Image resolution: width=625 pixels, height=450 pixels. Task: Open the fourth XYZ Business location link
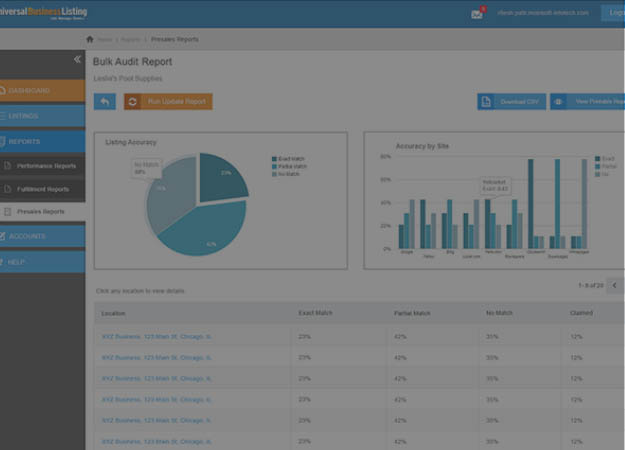click(x=156, y=399)
